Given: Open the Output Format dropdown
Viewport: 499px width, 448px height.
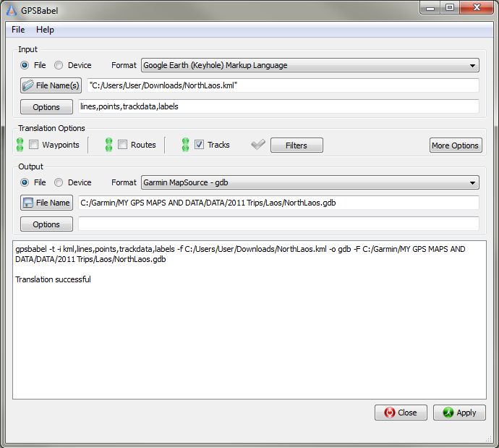Looking at the screenshot, I should [x=310, y=182].
